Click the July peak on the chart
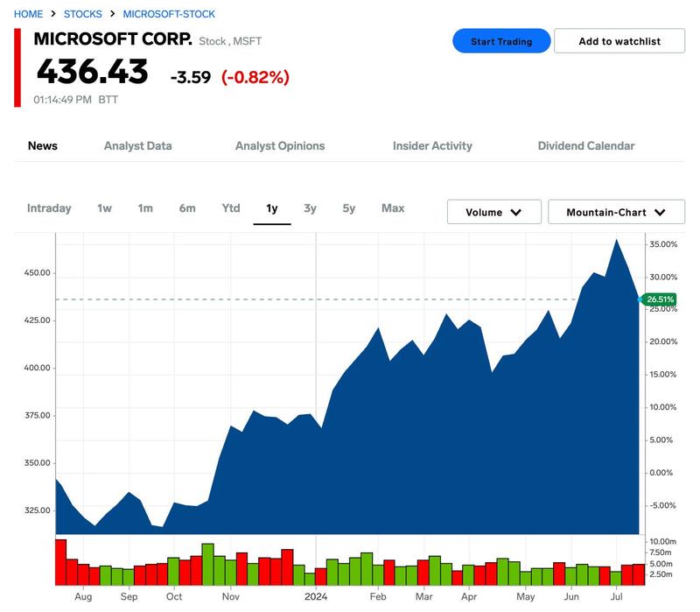 [x=617, y=239]
